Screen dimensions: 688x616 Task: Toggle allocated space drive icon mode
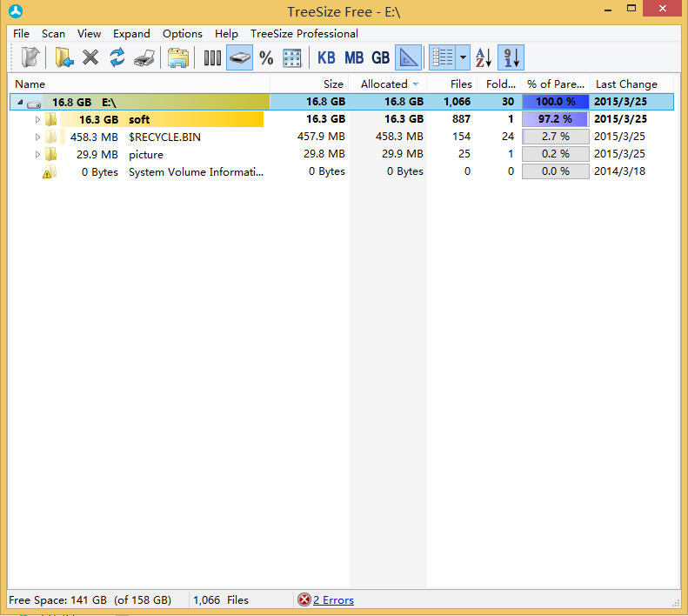239,57
